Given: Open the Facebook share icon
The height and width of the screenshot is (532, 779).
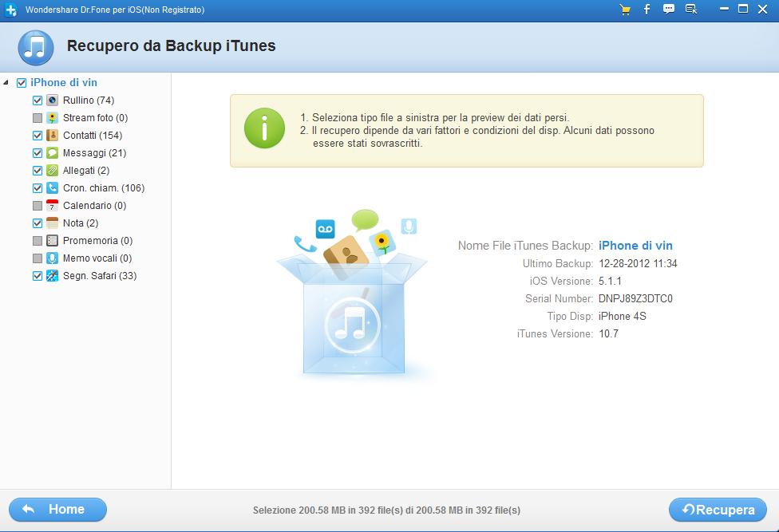Looking at the screenshot, I should point(647,10).
